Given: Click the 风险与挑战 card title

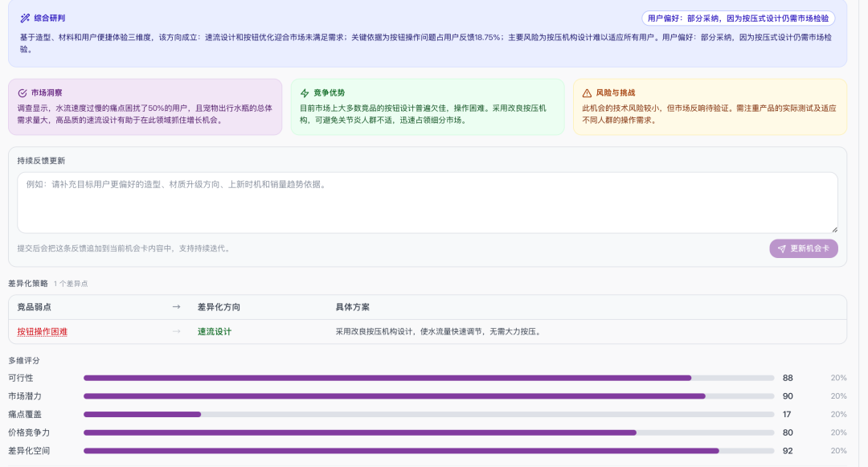Looking at the screenshot, I should (x=615, y=93).
